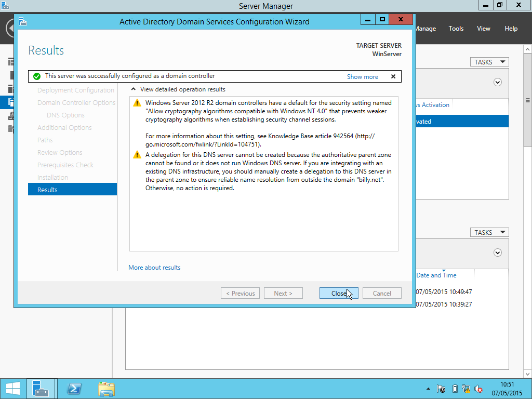Screen dimensions: 532x399
Task: Click the Close button in the wizard
Action: point(339,293)
